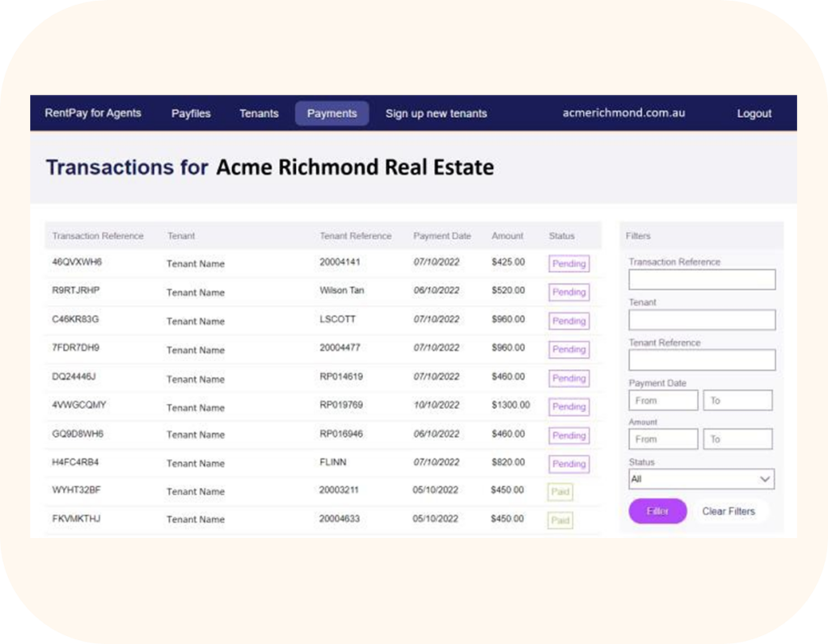Click the 10/10/2022 payment date
This screenshot has width=828, height=644.
pos(436,405)
